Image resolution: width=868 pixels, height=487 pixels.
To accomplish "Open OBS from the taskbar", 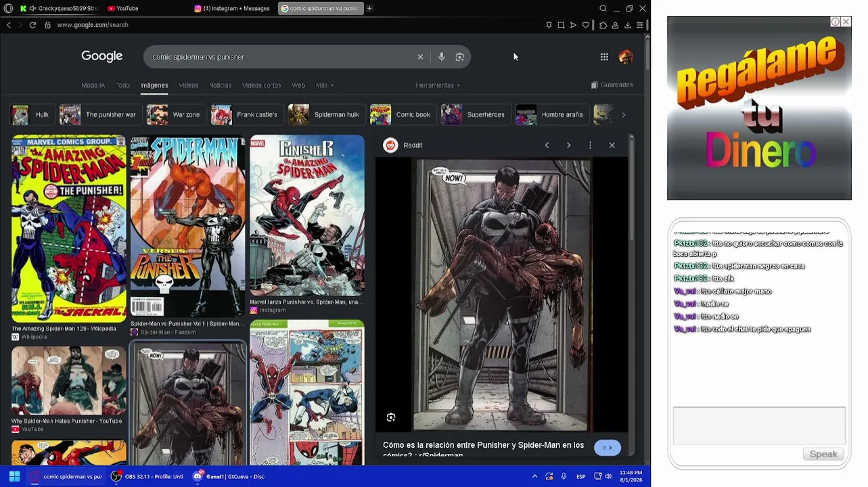I will pos(147,476).
